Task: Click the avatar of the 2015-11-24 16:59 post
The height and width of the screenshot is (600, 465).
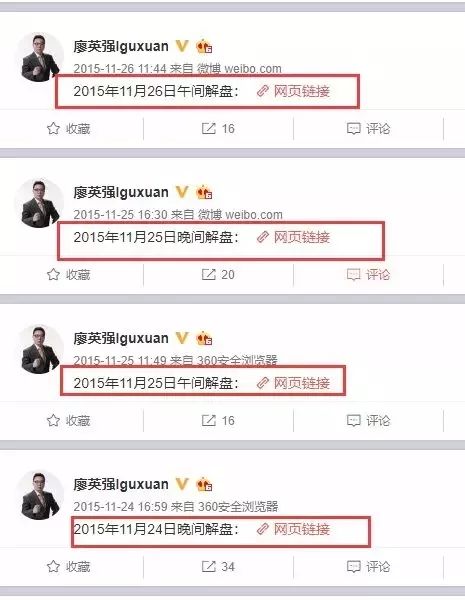Action: [40, 496]
